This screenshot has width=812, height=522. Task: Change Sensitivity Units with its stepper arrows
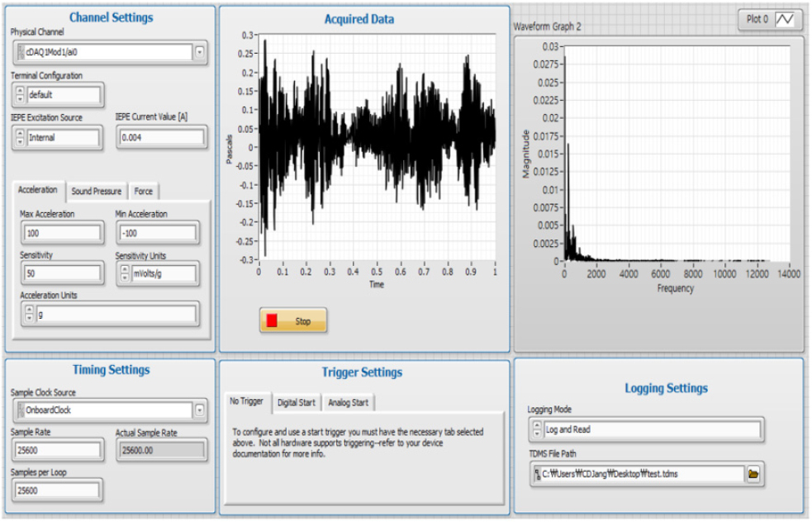tap(125, 273)
